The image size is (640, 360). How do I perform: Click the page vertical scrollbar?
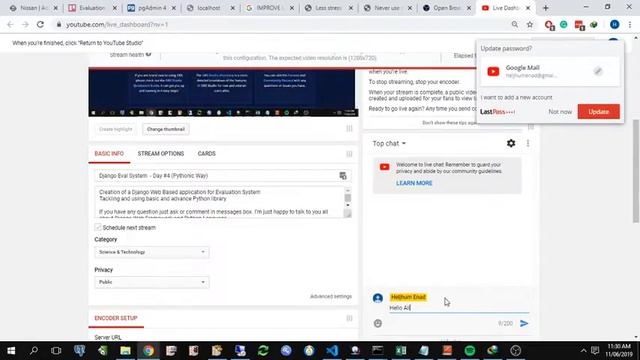636,171
